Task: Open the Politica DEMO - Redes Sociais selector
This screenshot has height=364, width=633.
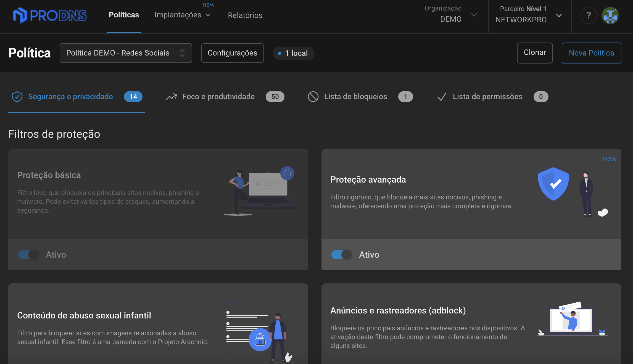Action: click(126, 53)
